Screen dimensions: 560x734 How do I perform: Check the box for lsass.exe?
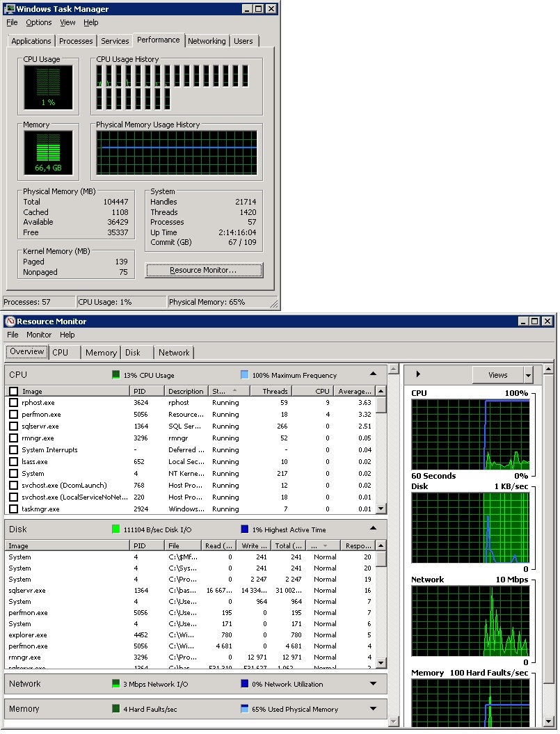pyautogui.click(x=14, y=461)
